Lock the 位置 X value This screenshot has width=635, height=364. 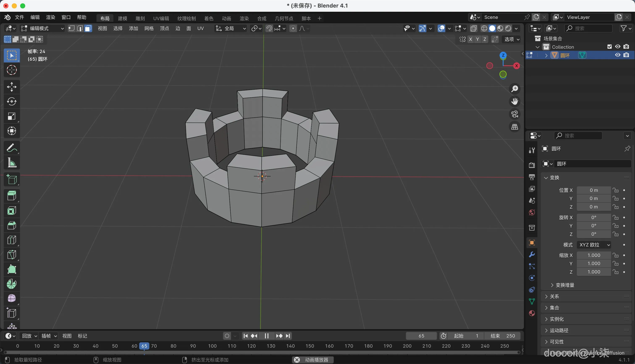pos(616,190)
